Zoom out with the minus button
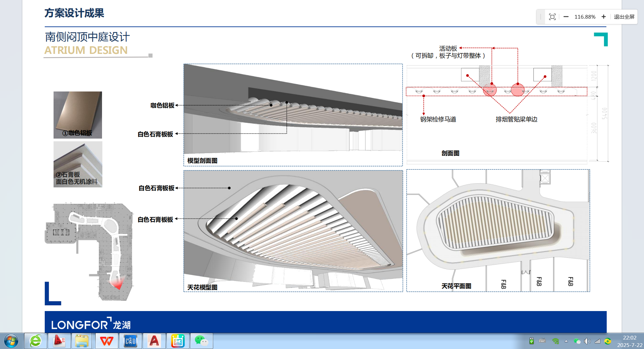Viewport: 644px width, 349px height. pyautogui.click(x=566, y=17)
